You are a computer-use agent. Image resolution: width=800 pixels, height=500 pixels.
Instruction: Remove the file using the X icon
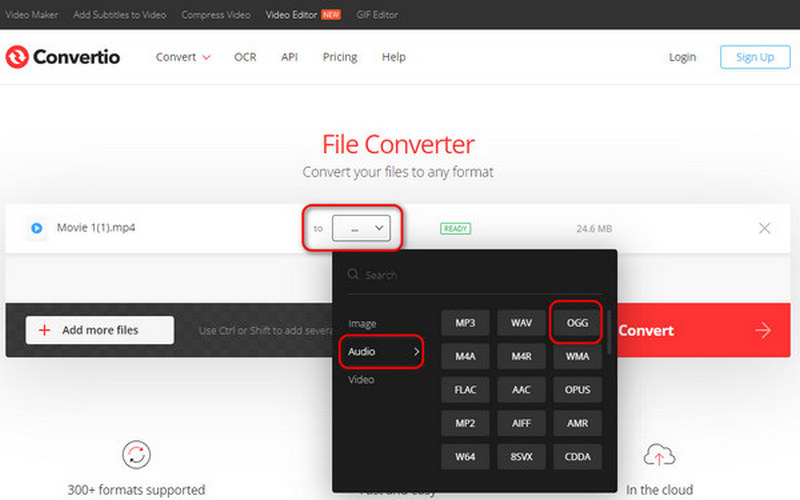pyautogui.click(x=764, y=228)
